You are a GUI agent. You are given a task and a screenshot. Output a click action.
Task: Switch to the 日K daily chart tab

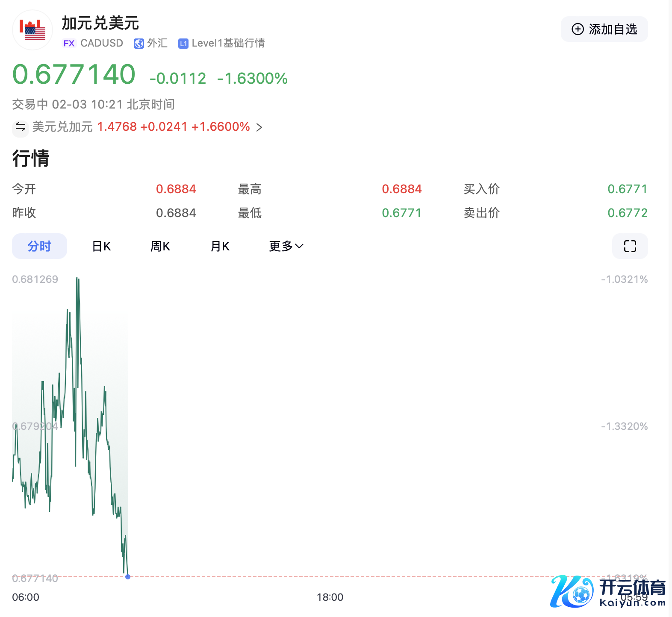pos(101,246)
